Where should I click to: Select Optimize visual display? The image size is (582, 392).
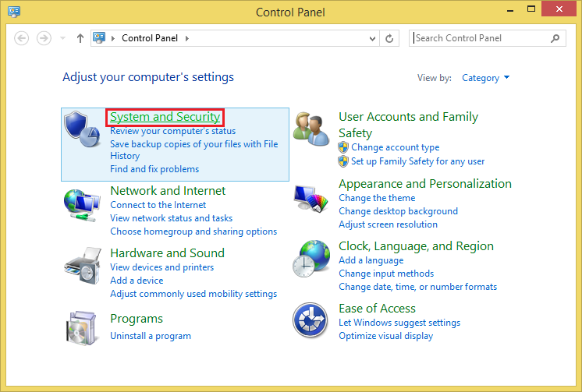coord(385,336)
